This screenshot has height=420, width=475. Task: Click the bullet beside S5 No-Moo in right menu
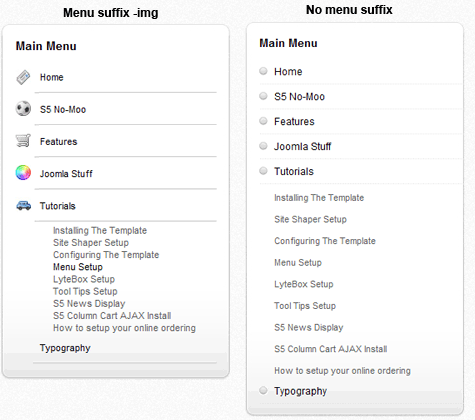263,96
